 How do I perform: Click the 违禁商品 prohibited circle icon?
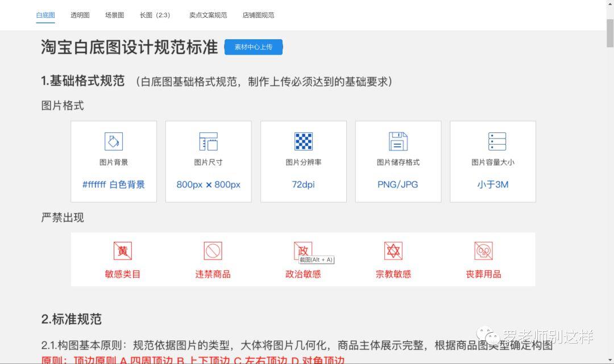click(x=213, y=250)
